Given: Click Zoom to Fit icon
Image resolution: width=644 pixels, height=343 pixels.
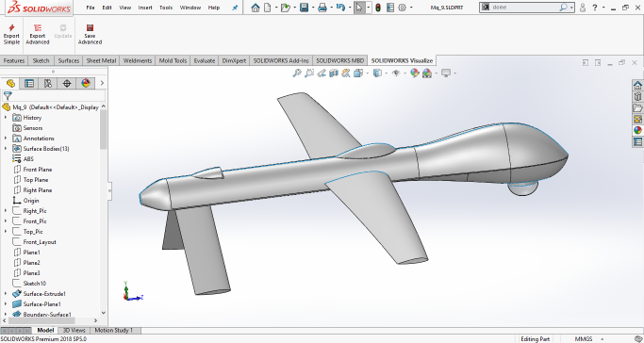Looking at the screenshot, I should (x=296, y=73).
